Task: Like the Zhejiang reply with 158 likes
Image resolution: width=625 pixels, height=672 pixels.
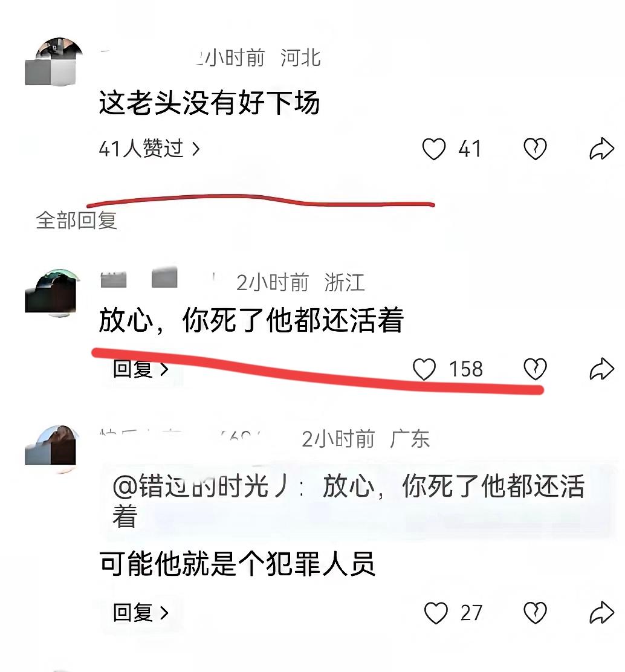Action: click(424, 369)
